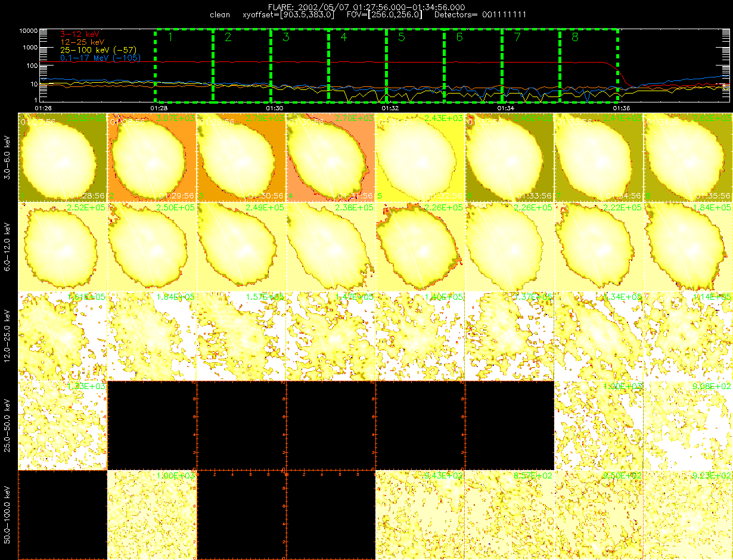This screenshot has width=733, height=560.
Task: Click the '12-25 keV' legend label
Action: [82, 42]
